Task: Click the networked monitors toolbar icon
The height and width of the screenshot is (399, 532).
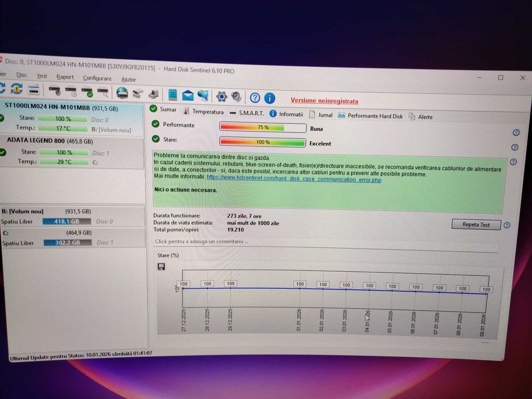Action: 203,96
